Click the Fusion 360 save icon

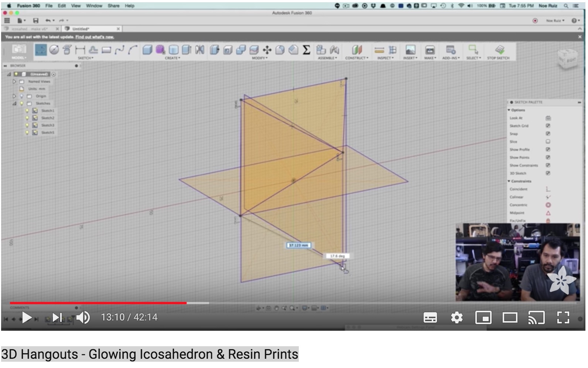(36, 21)
